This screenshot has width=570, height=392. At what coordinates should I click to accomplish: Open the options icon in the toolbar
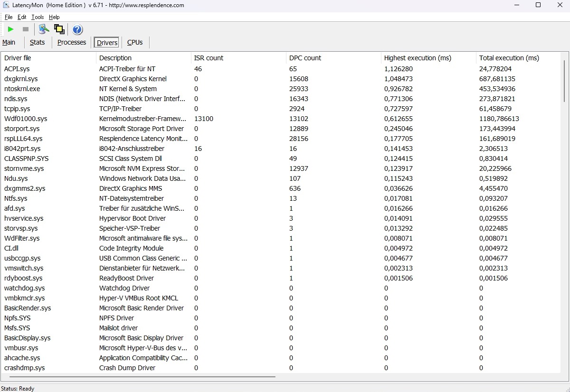[x=44, y=29]
